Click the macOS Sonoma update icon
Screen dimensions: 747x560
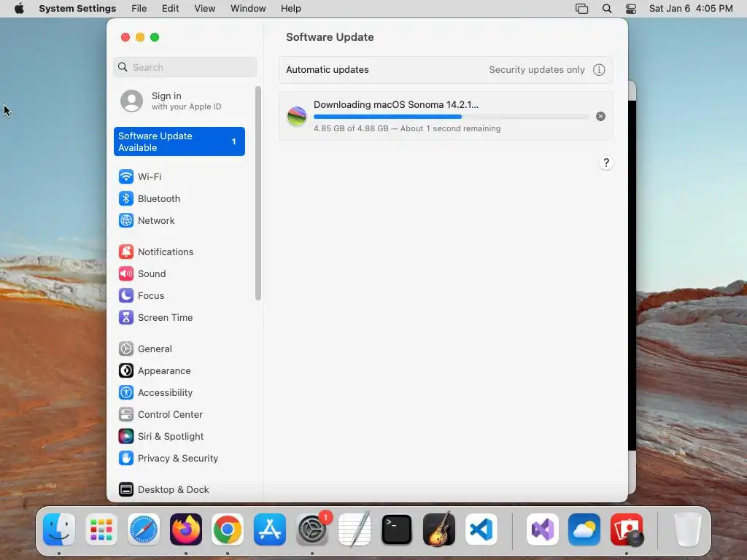tap(297, 116)
